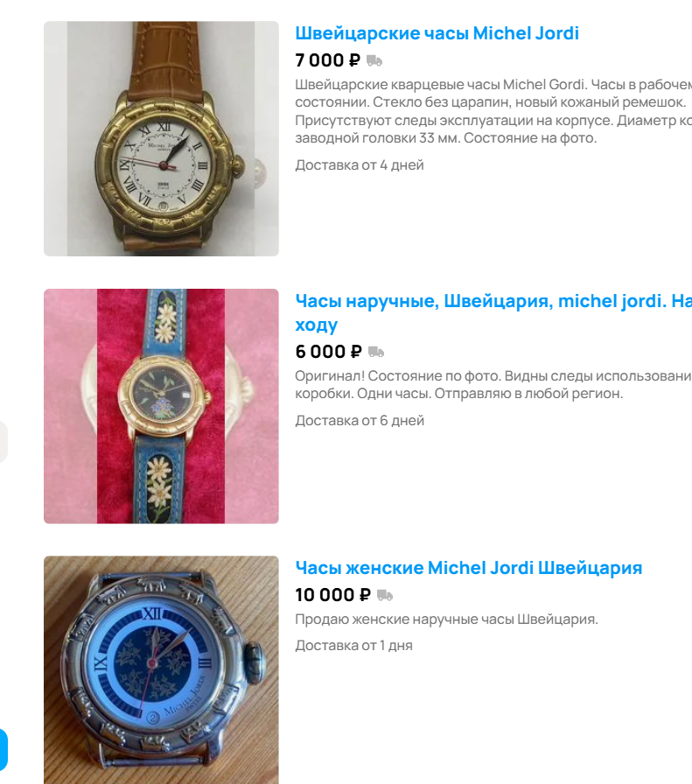This screenshot has height=784, width=692.
Task: Click the blue button at the left edge
Action: [3, 750]
